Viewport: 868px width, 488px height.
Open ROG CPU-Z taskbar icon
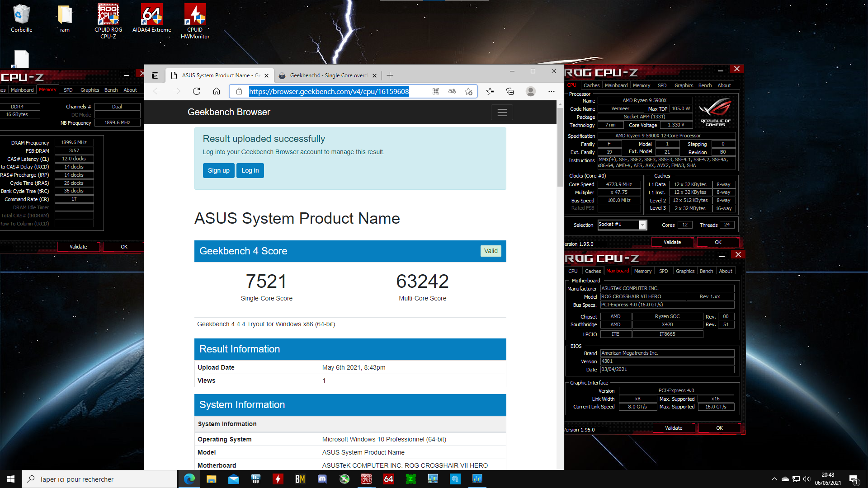[367, 479]
